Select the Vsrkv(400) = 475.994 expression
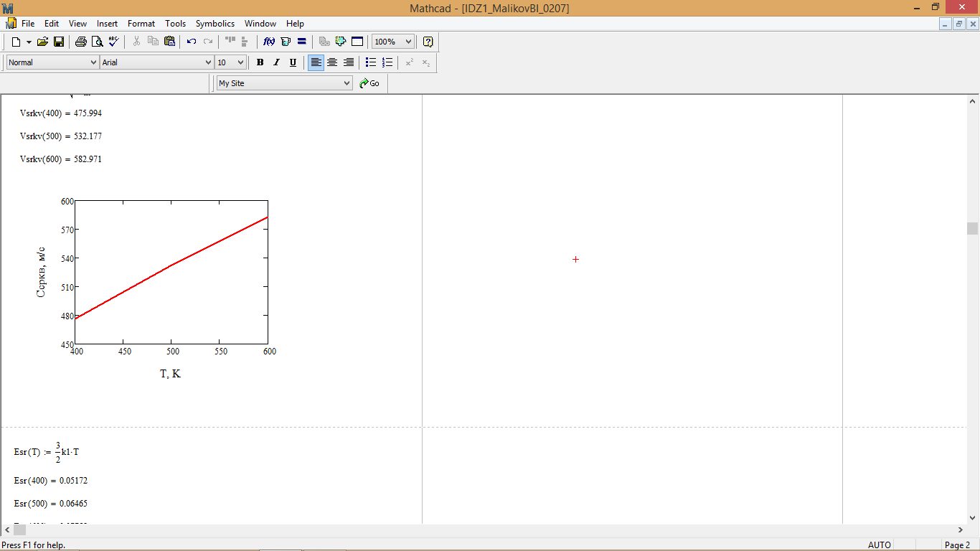 [61, 113]
